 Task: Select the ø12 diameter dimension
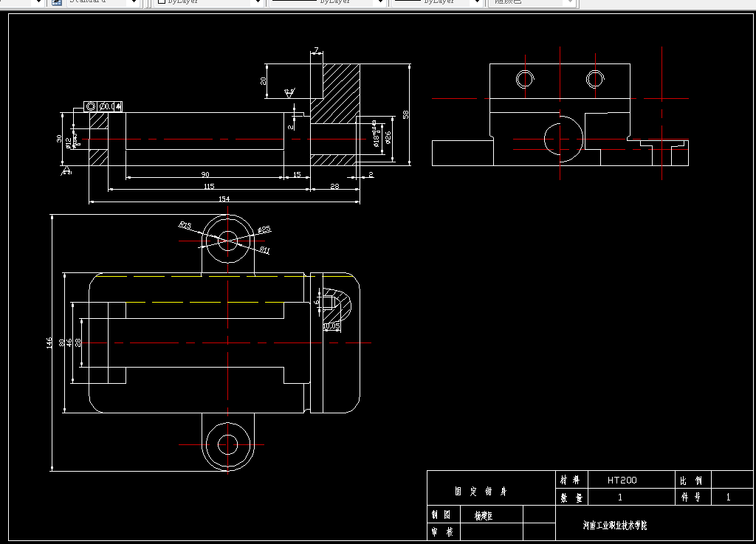68,142
